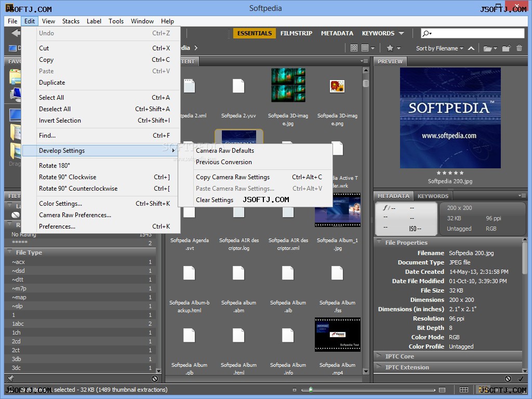Open the Tools menu
The height and width of the screenshot is (399, 532).
[x=116, y=21]
